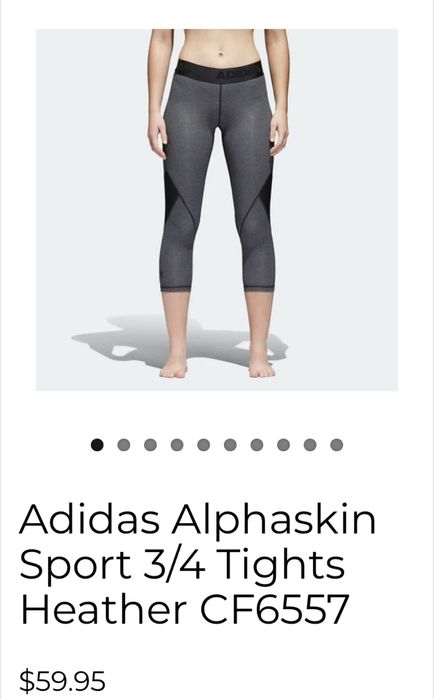Click the Adidas Alphaskin Sport product title

198,564
